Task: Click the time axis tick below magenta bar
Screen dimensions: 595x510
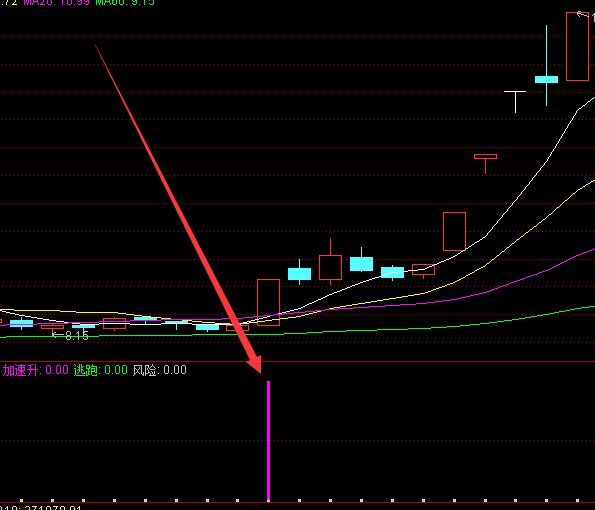Action: click(269, 501)
